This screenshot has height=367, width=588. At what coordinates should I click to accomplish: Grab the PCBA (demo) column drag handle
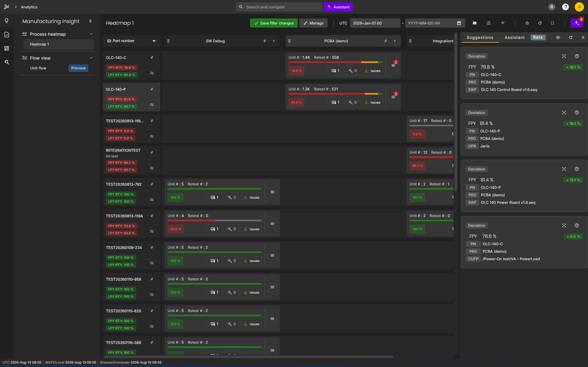[x=289, y=41]
